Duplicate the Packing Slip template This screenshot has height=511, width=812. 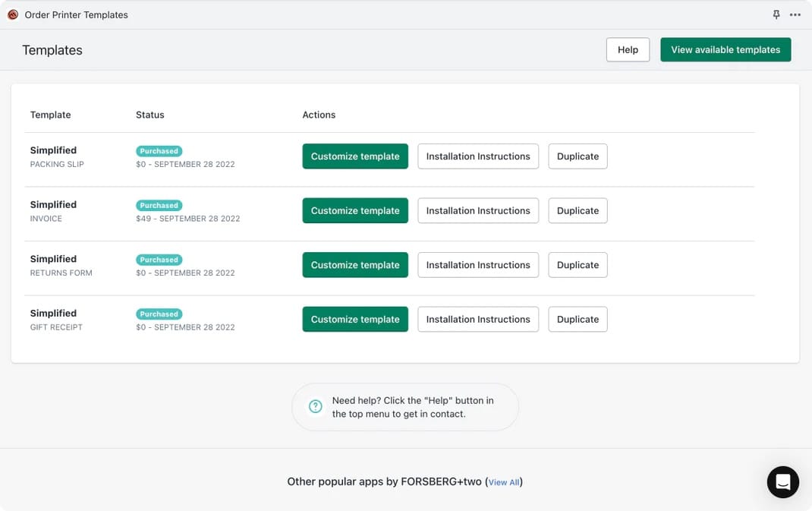click(x=578, y=156)
